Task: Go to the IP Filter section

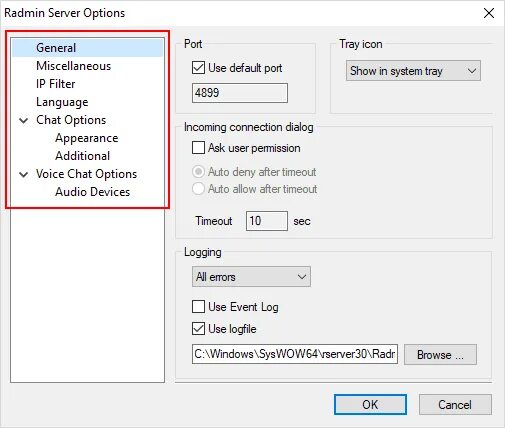Action: click(55, 84)
